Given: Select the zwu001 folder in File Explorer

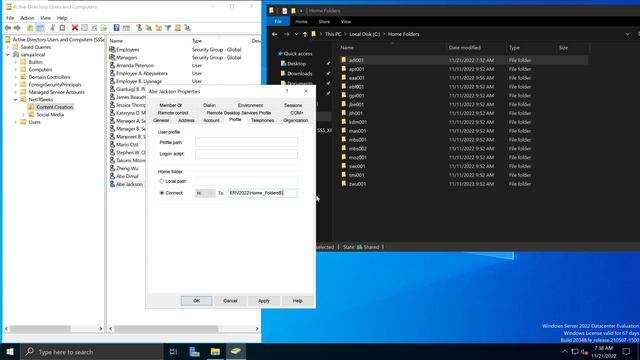Looking at the screenshot, I should tap(357, 184).
